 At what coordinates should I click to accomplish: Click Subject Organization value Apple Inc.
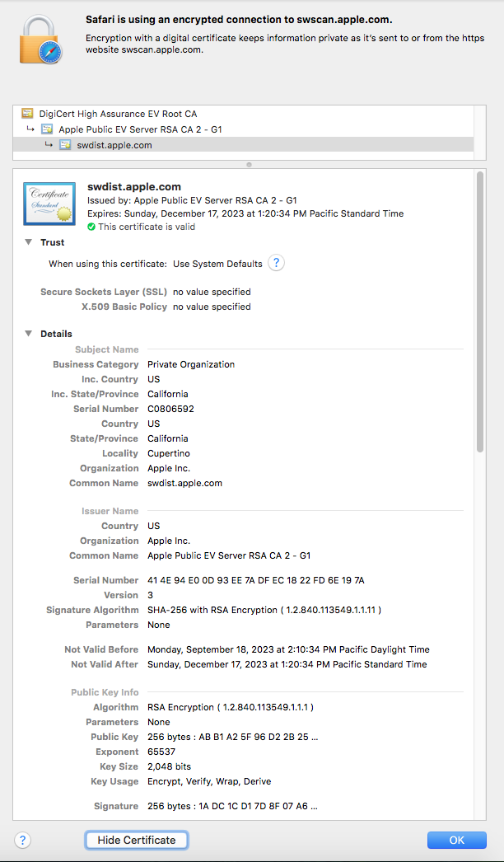pos(169,468)
